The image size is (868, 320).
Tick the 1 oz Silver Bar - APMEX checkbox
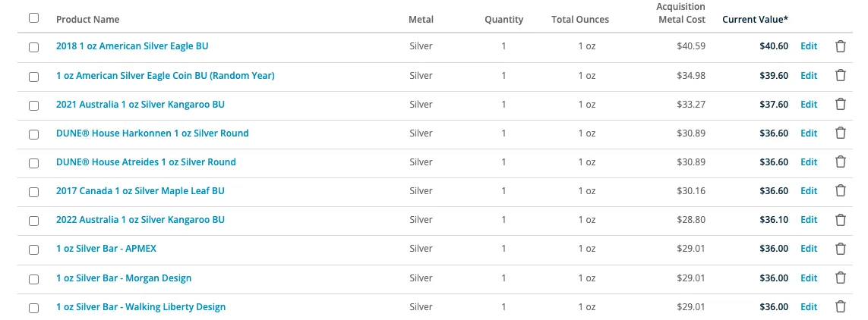pos(33,249)
